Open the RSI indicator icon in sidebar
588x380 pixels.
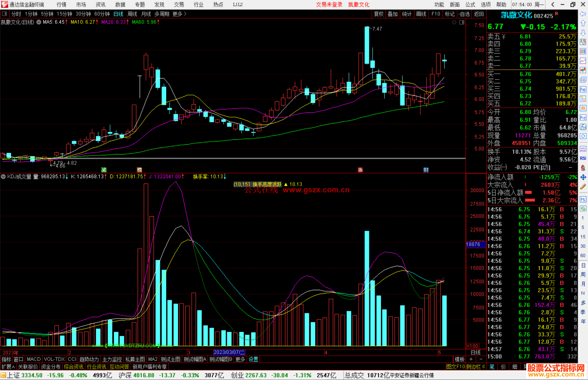583,158
